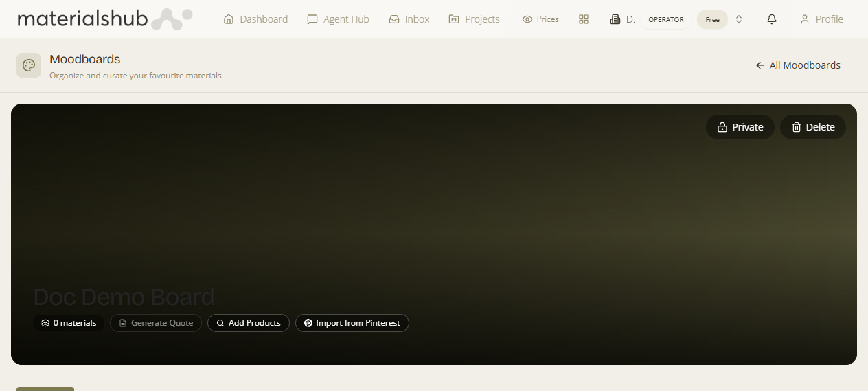868x391 pixels.
Task: Click the building organization icon
Action: [615, 19]
